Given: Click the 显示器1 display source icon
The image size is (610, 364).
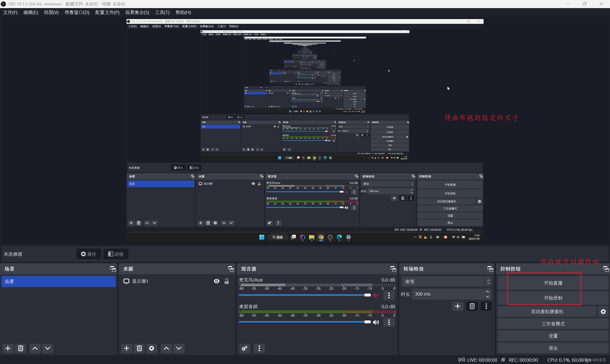Looking at the screenshot, I should coord(126,281).
